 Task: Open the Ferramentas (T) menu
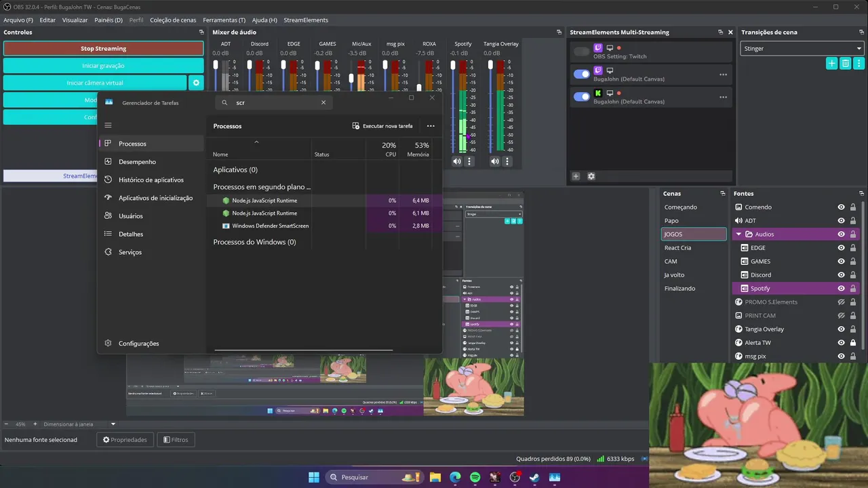click(x=224, y=20)
